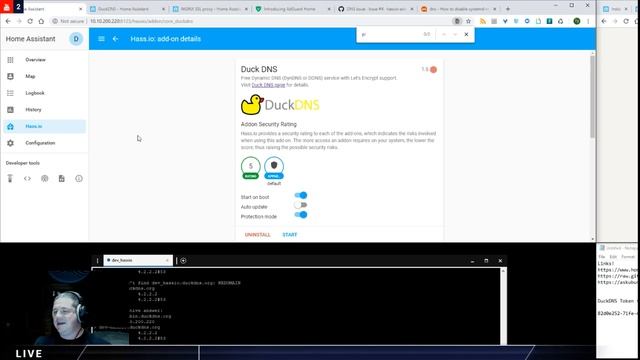Bookmark this page with star icon
This screenshot has width=640, height=360.
(469, 21)
